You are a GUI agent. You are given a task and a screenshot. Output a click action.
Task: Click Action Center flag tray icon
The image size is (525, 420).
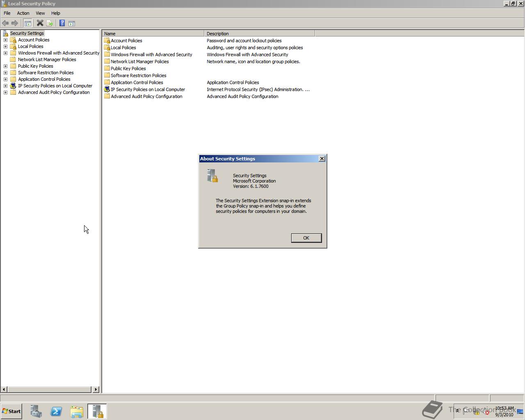pos(466,411)
